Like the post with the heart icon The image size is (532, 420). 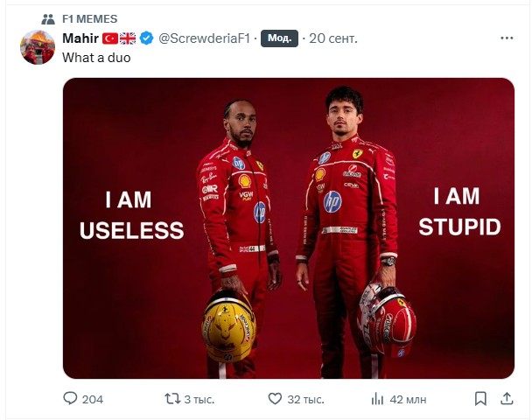(x=275, y=399)
